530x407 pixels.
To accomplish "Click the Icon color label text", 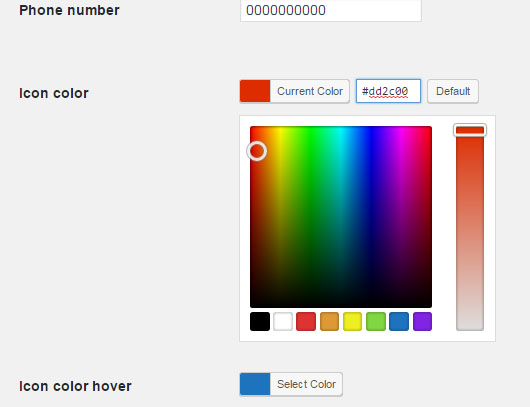I will tap(54, 93).
